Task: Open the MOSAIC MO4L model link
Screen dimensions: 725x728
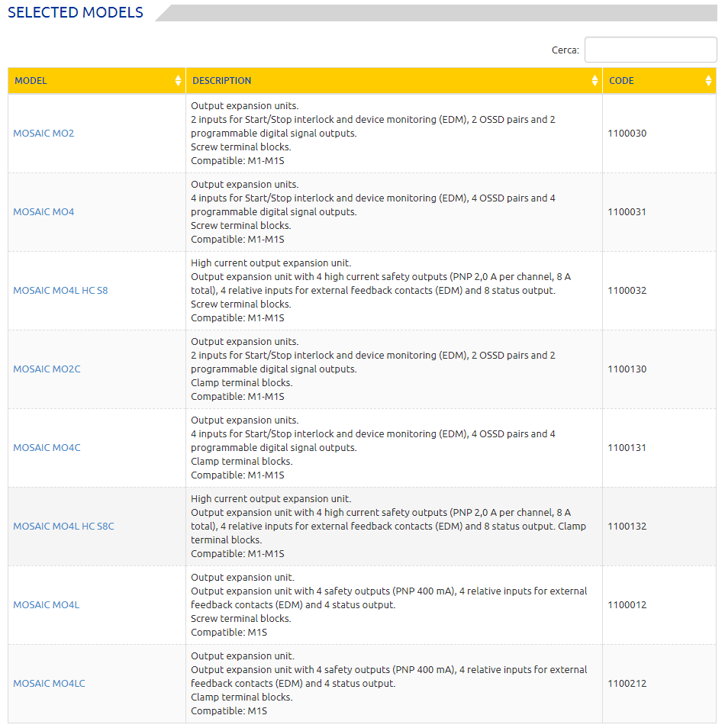Action: point(46,605)
